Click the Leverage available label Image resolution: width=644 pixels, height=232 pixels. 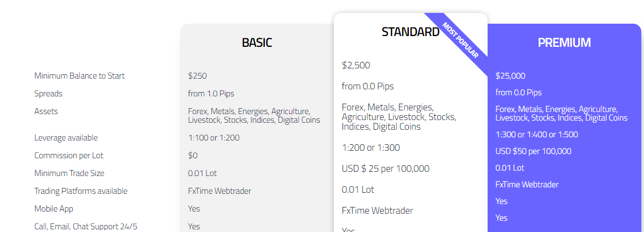tap(66, 138)
